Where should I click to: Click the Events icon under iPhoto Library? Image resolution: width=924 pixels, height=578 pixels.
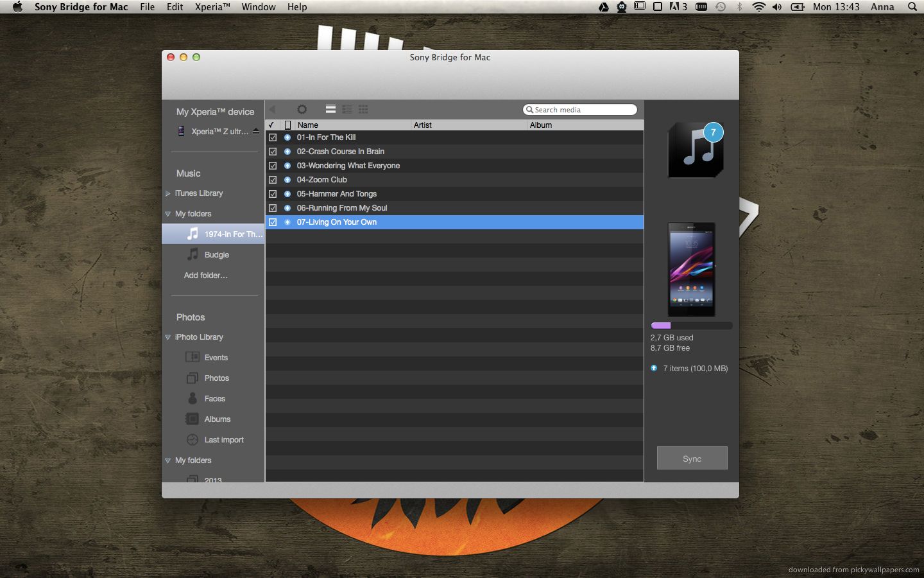(x=192, y=357)
